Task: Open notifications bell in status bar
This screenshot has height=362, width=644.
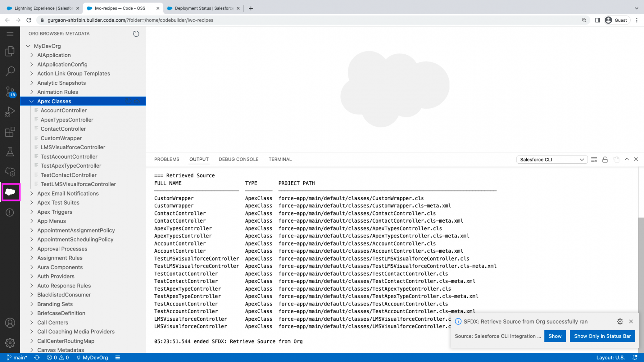Action: pos(635,357)
